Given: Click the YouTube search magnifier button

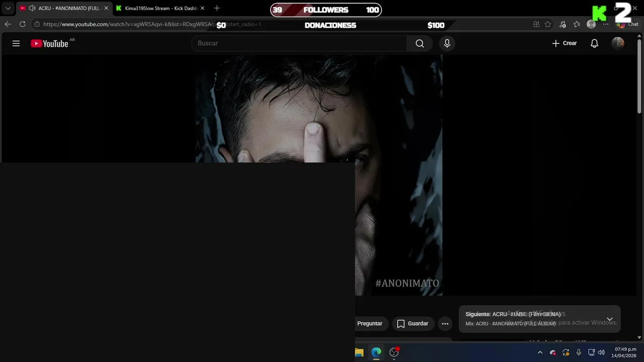Looking at the screenshot, I should pos(420,43).
